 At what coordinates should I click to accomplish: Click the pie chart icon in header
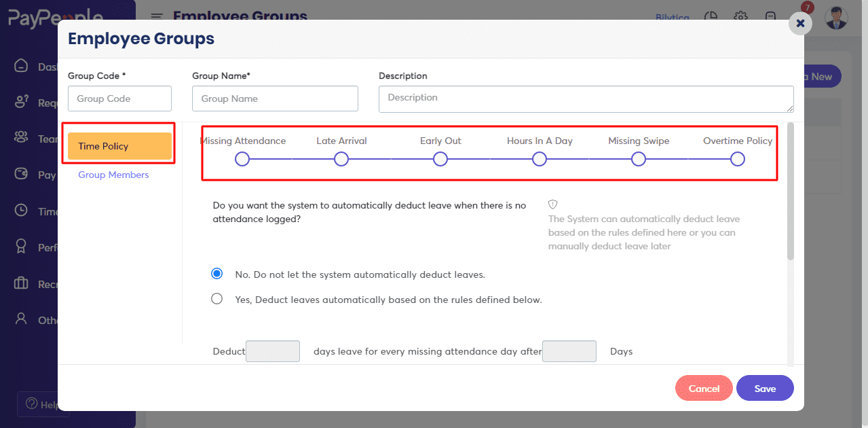tap(711, 17)
